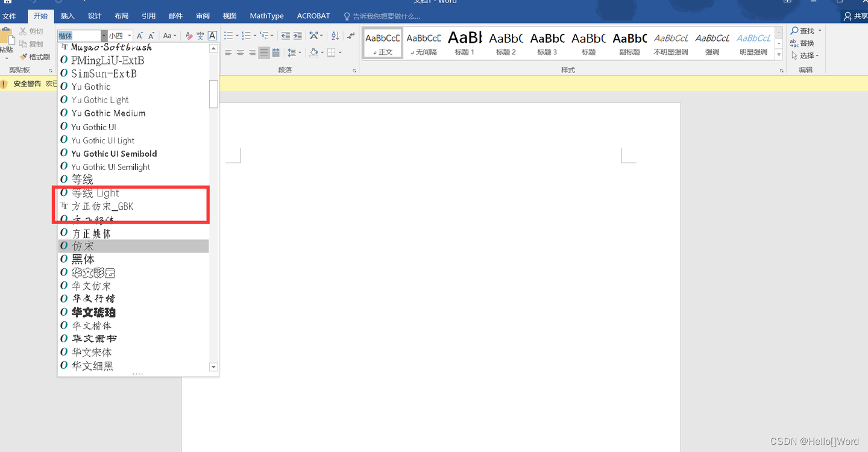
Task: Apply the 副标题 style
Action: click(629, 43)
